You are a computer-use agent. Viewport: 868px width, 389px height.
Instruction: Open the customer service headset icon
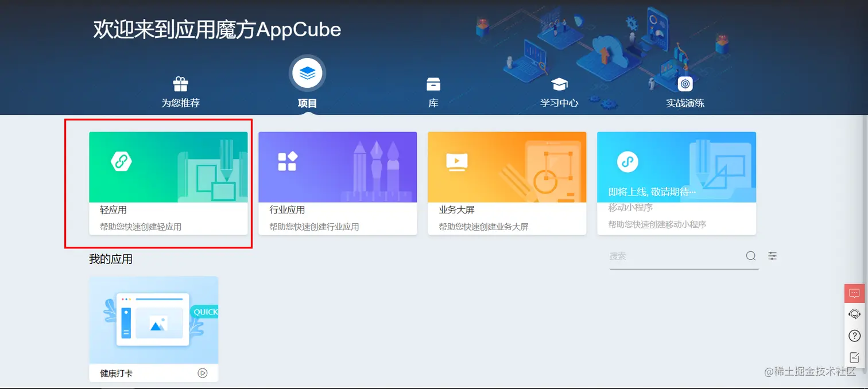854,314
